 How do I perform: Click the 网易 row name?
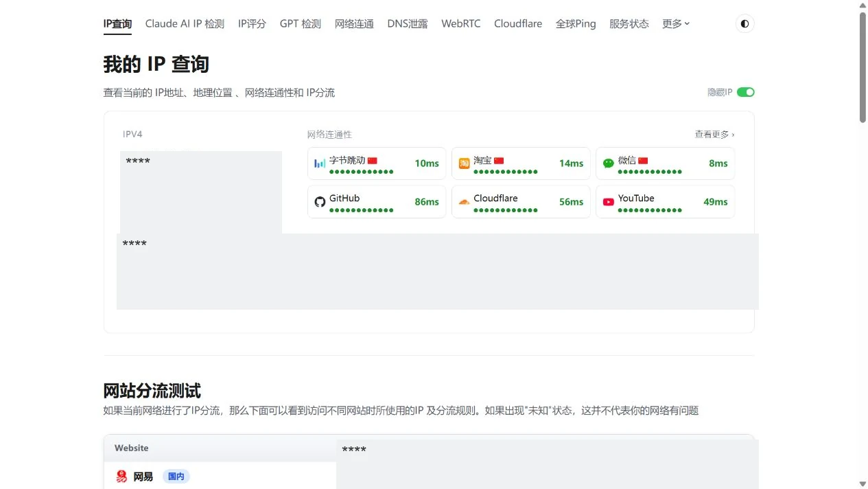143,477
